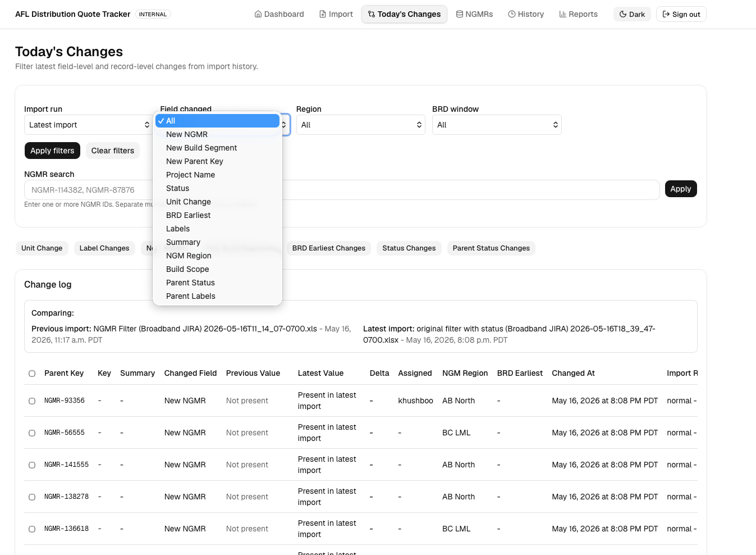The height and width of the screenshot is (555, 756).
Task: Click the History clock icon
Action: coord(512,14)
